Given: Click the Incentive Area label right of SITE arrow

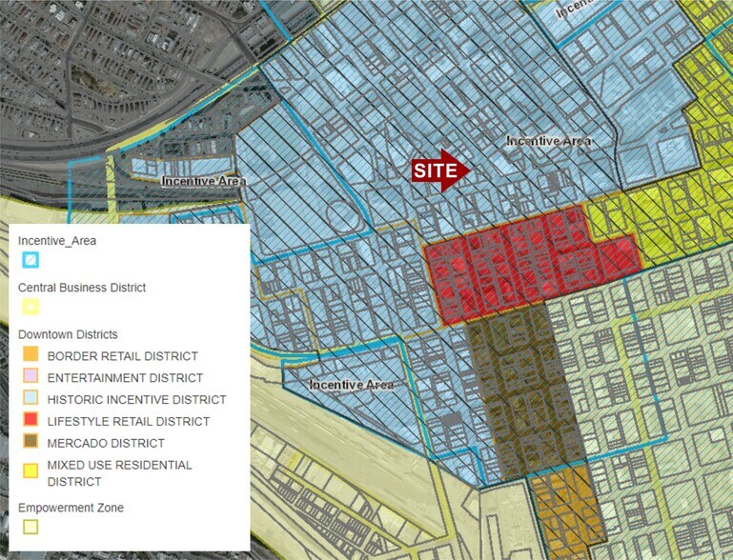Looking at the screenshot, I should click(548, 141).
